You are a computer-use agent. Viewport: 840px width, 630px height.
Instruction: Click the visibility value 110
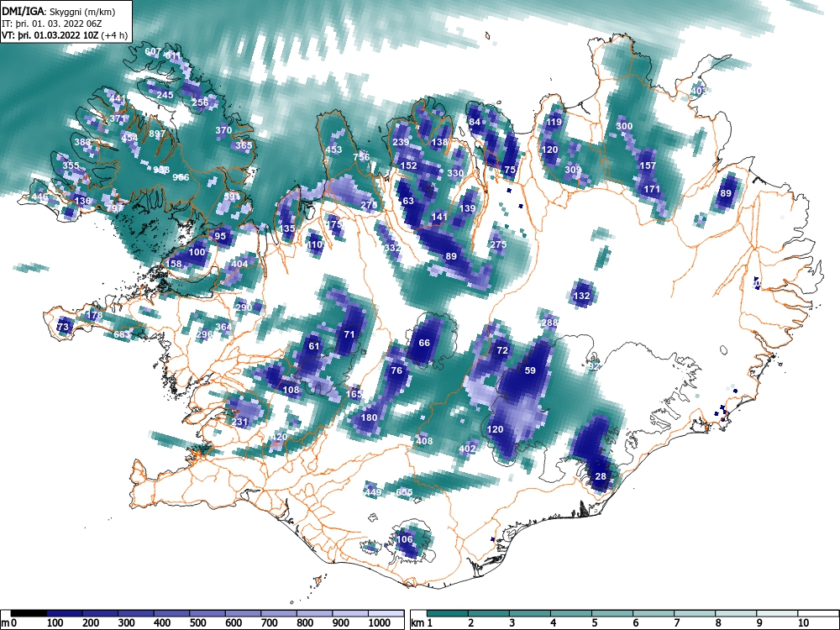314,244
